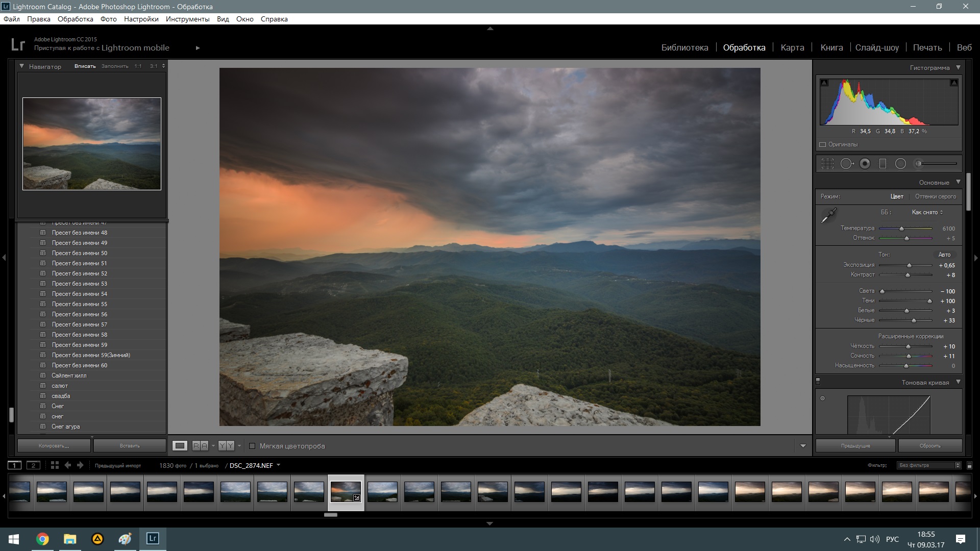Adjust the Экспозиция slider handle
Viewport: 980px width, 551px height.
[909, 265]
